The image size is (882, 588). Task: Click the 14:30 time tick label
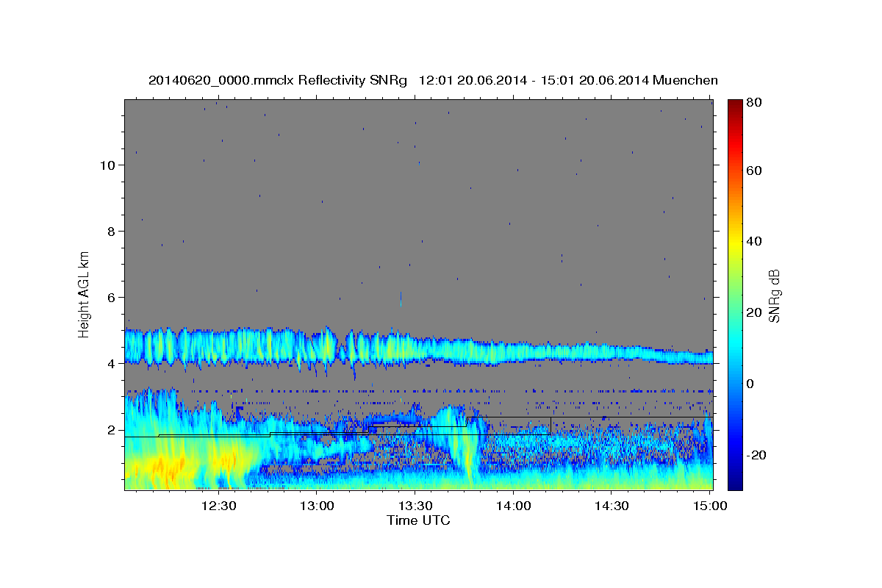coord(612,506)
